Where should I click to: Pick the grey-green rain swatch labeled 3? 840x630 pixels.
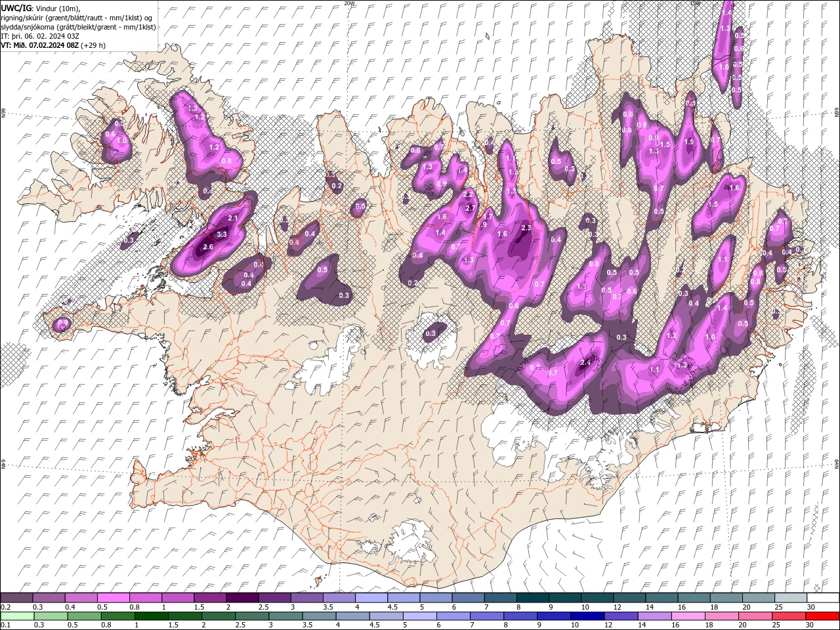tap(285, 616)
